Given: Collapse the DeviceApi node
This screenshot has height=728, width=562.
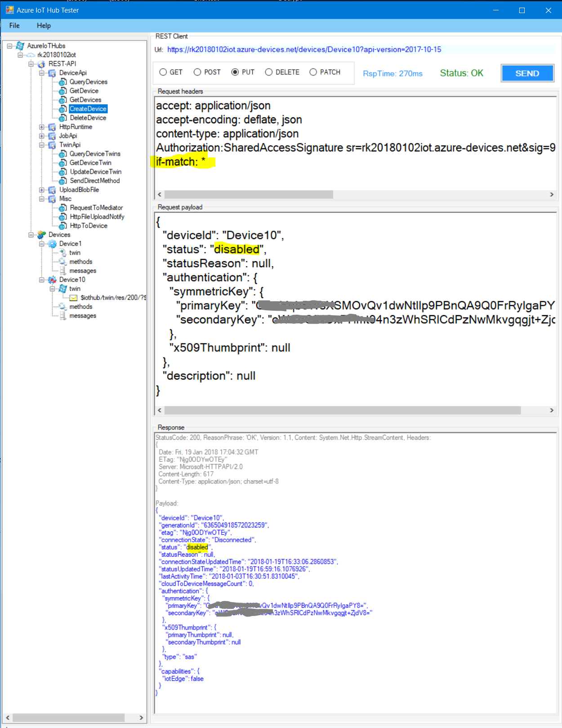Looking at the screenshot, I should pos(42,73).
